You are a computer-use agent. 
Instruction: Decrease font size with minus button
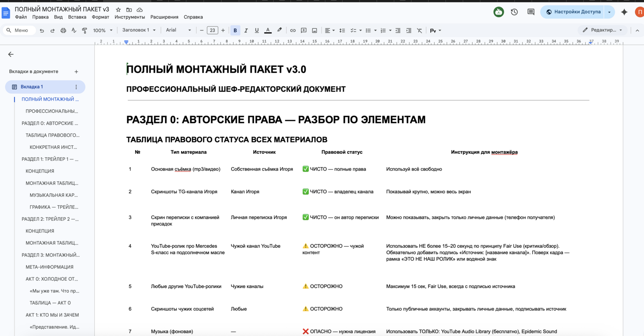[x=202, y=30]
